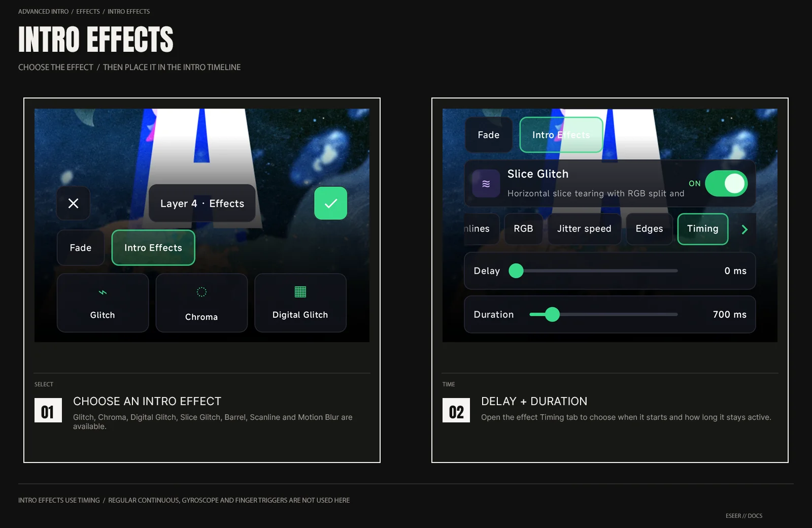Click the Duration slider handle
Screen dimensions: 812x528
[552, 315]
